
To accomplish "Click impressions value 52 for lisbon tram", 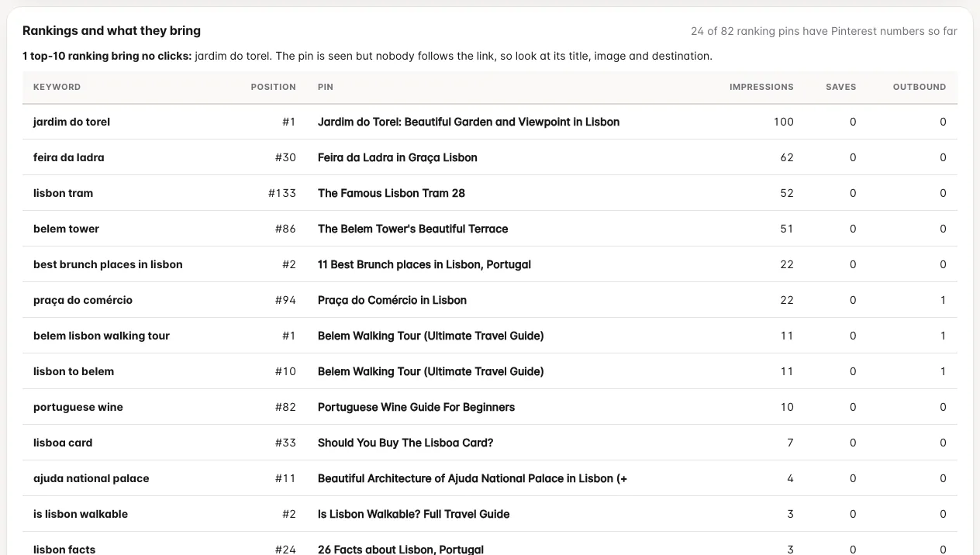I will click(787, 193).
